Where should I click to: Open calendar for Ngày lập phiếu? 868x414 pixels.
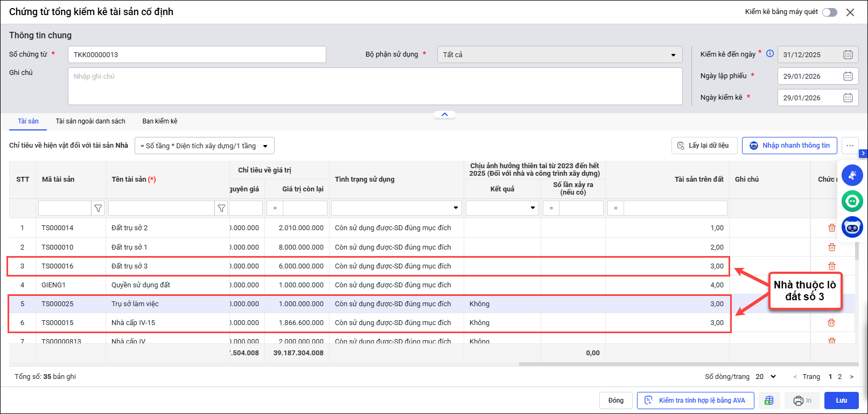[x=848, y=76]
